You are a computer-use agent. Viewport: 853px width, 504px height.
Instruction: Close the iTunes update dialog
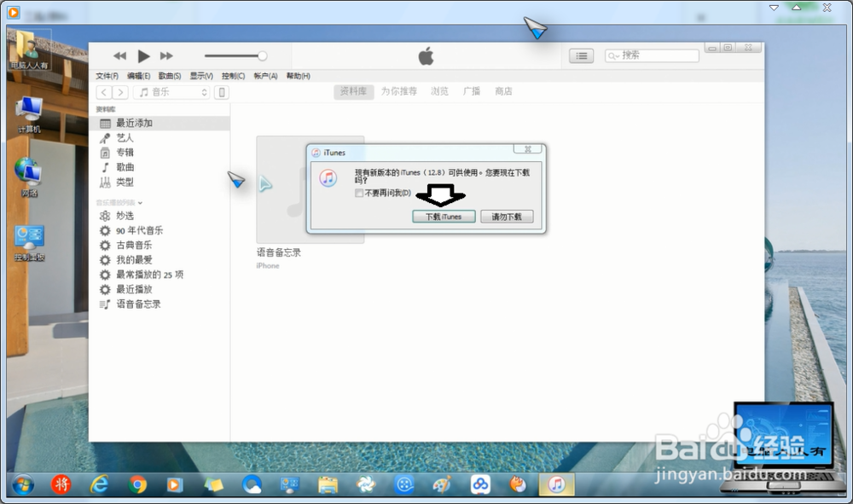[528, 149]
